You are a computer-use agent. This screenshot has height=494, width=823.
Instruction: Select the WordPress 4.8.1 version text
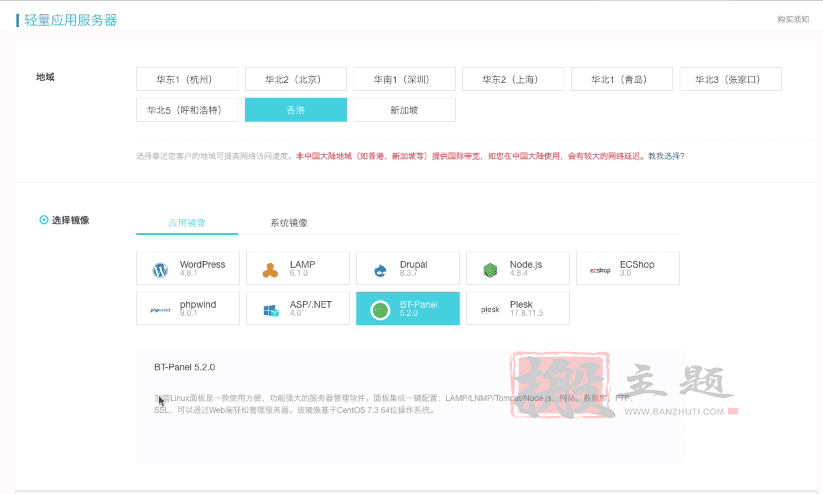point(188,273)
